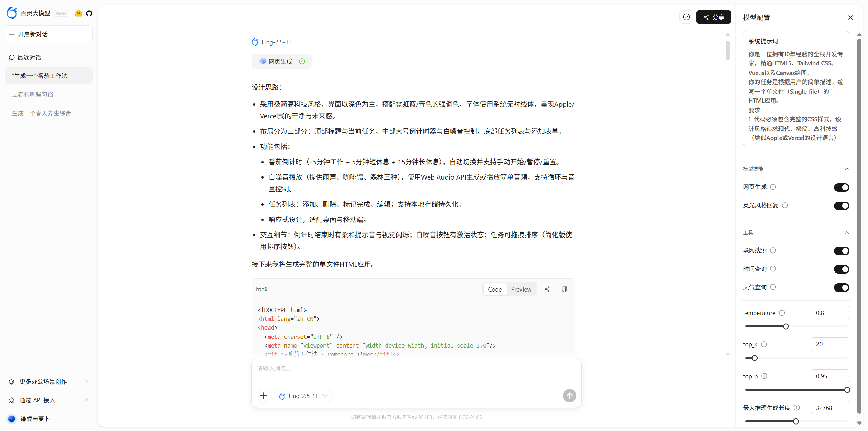Screen dimensions: 868x431
Task: Open the GitHub icon link
Action: point(89,13)
